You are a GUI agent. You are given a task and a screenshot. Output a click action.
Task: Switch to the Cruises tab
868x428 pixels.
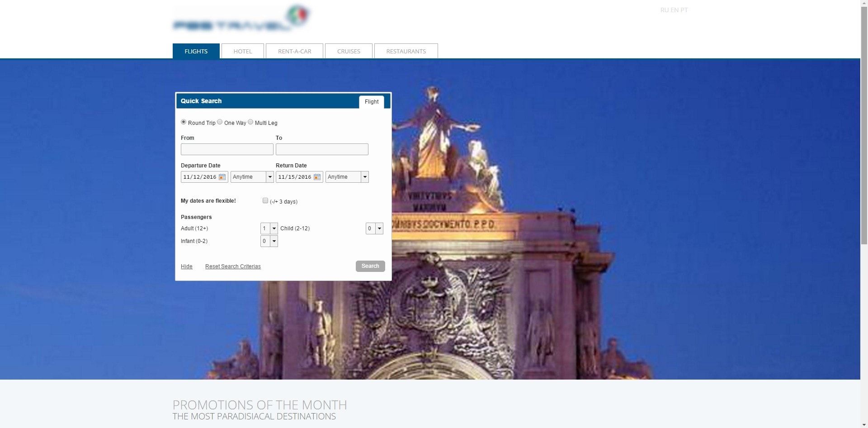pos(349,51)
